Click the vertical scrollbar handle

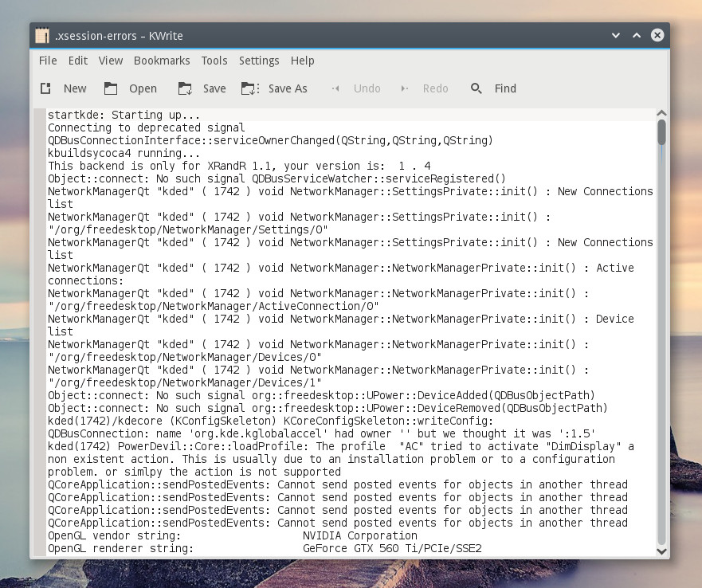[x=661, y=132]
